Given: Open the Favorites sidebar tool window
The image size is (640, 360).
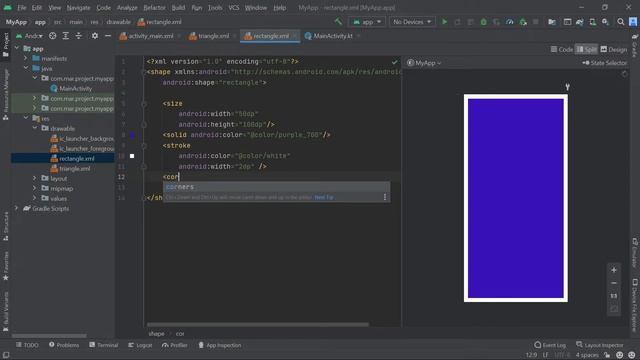Looking at the screenshot, I should pos(6,266).
